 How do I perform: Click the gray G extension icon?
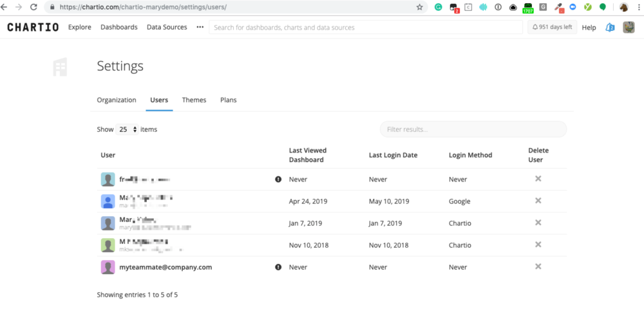543,7
